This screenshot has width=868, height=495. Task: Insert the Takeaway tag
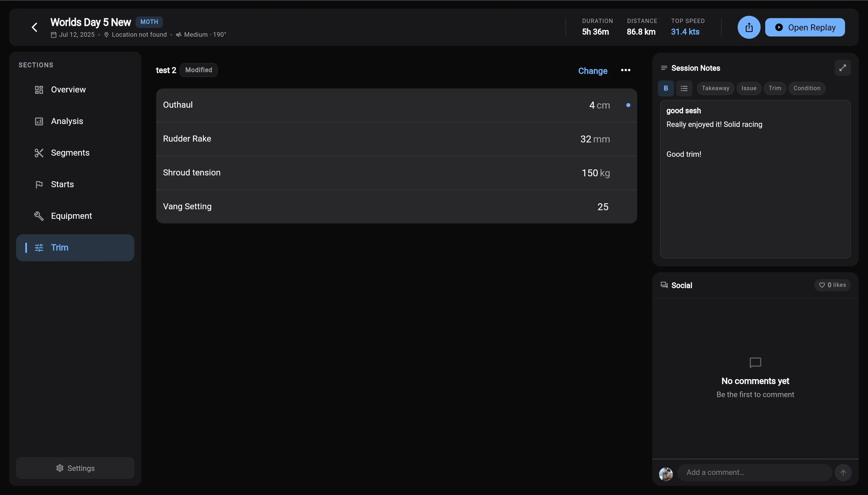(715, 88)
